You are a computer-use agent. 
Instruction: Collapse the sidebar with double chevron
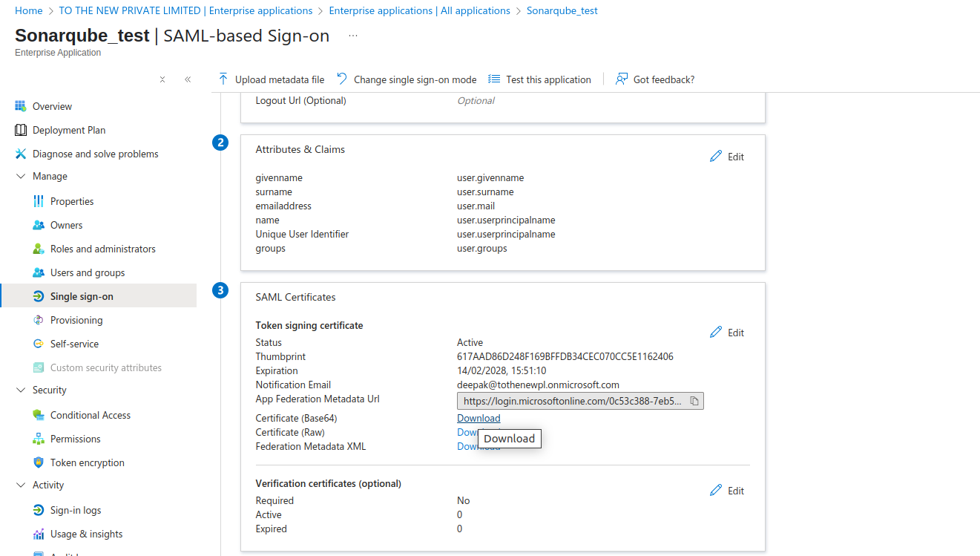click(188, 79)
